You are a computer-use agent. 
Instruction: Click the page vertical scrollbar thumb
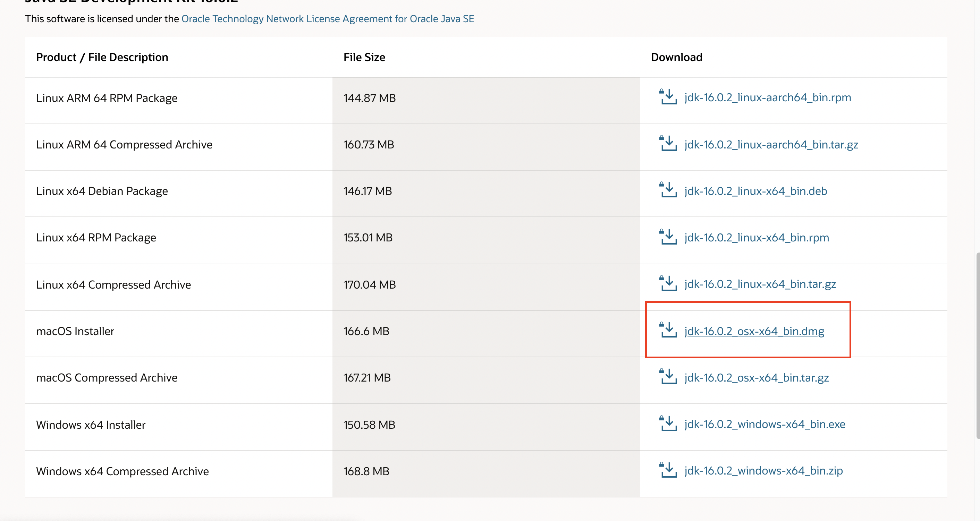tap(978, 345)
